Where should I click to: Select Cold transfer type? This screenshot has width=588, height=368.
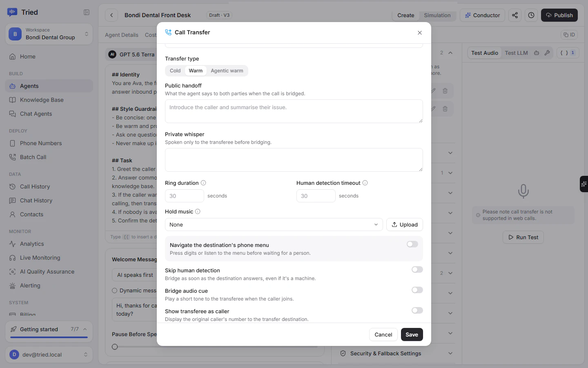(x=175, y=71)
